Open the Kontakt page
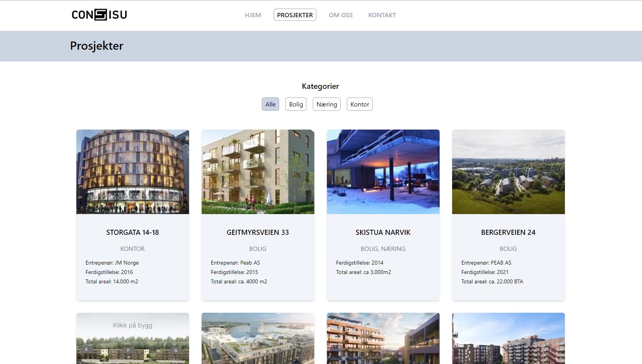Image resolution: width=642 pixels, height=364 pixels. (x=382, y=15)
